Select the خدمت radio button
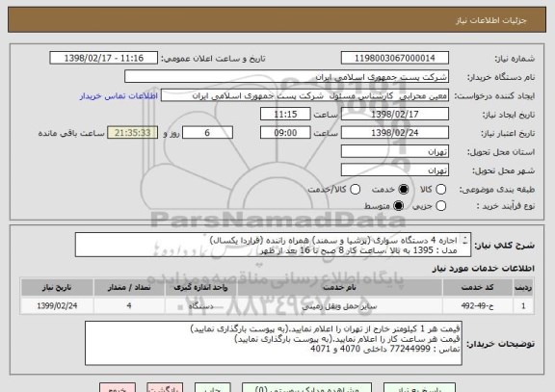 403,190
